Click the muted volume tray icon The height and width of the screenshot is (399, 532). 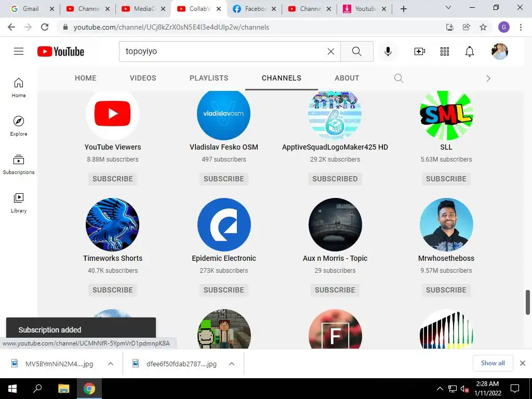pos(464,389)
